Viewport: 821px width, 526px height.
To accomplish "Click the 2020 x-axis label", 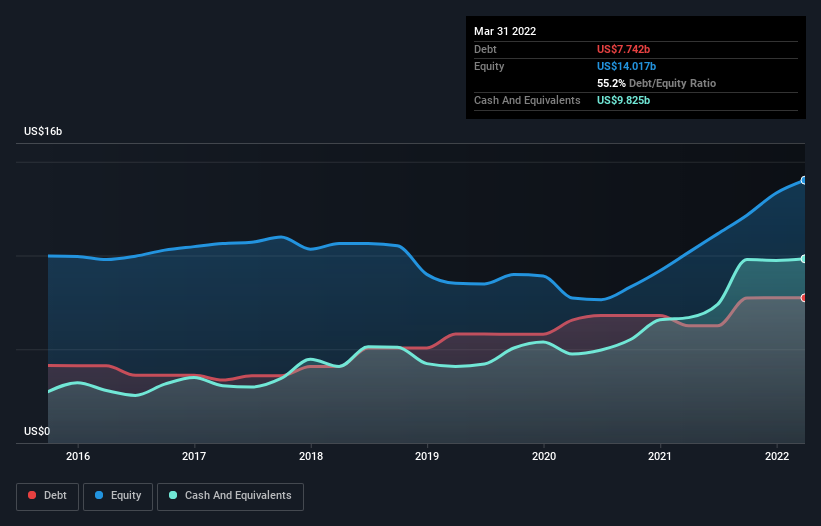I will click(x=543, y=456).
